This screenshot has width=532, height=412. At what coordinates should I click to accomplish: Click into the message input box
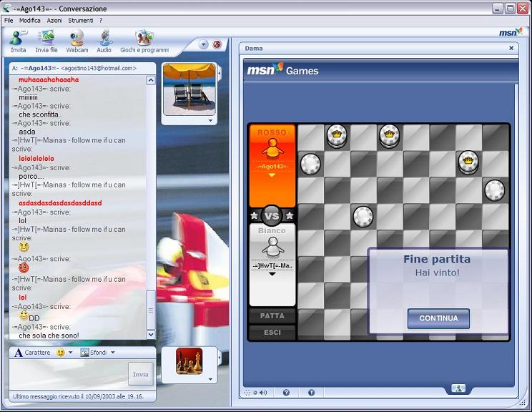coord(68,374)
